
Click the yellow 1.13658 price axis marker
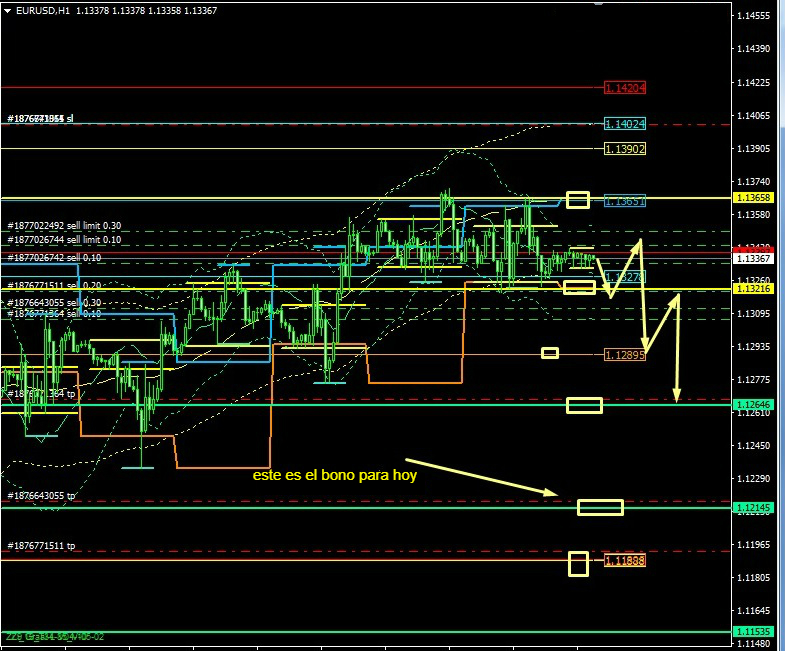click(x=752, y=198)
